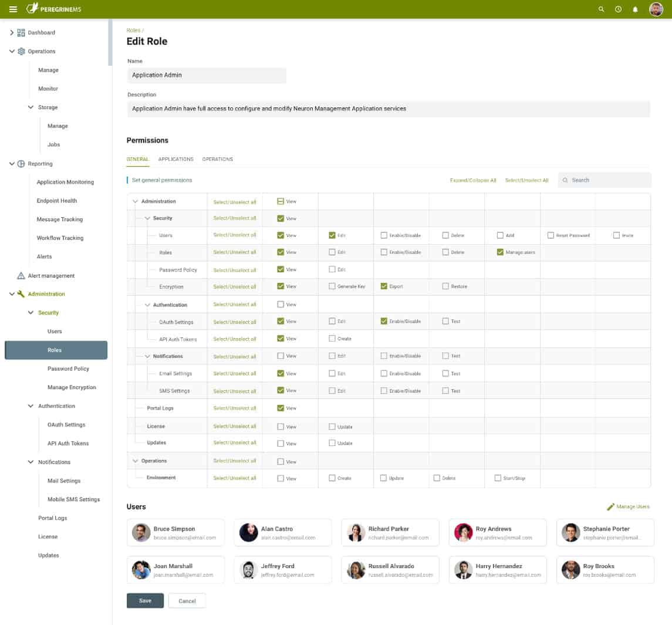Click Select/Unselect all for Password Policy
The image size is (672, 625).
tap(234, 270)
